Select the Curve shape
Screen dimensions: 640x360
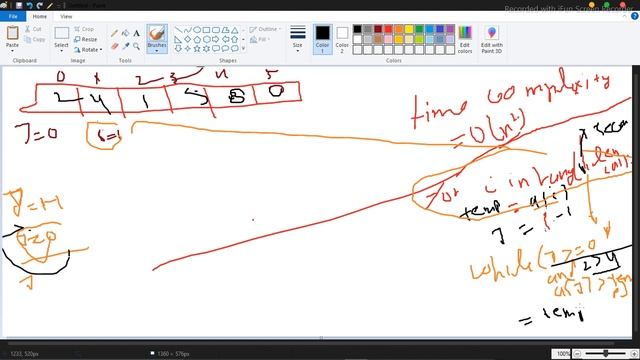click(x=187, y=30)
